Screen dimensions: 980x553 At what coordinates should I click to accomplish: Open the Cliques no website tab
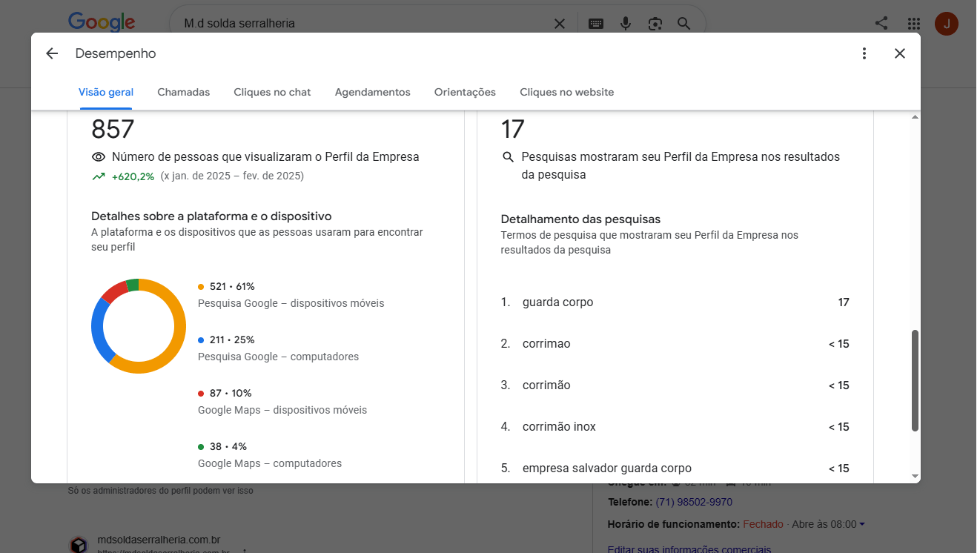point(566,92)
